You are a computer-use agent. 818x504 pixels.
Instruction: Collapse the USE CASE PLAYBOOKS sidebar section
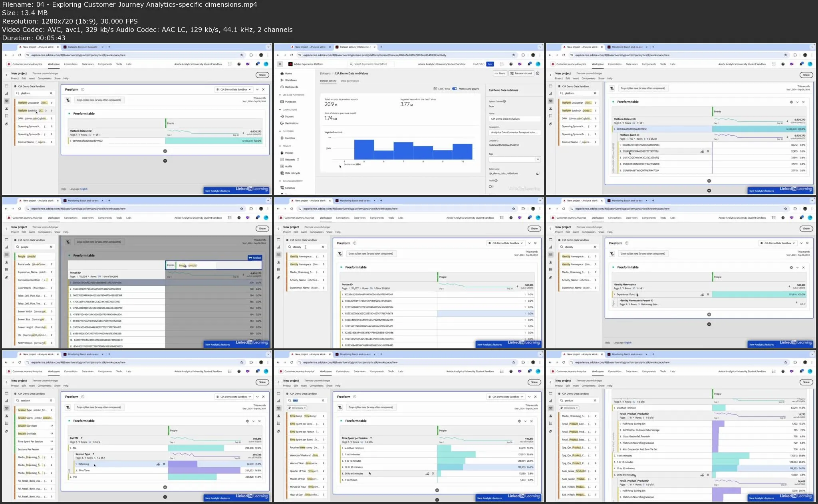click(x=280, y=95)
